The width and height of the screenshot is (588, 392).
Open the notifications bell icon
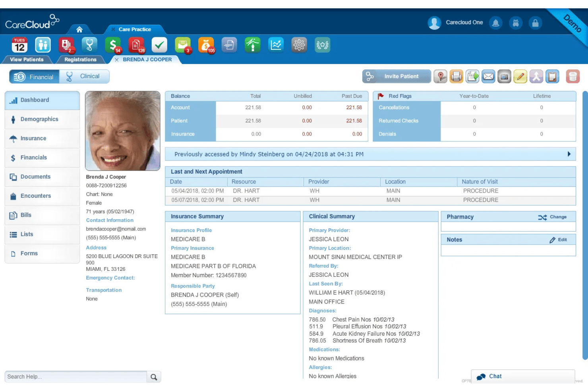coord(496,23)
